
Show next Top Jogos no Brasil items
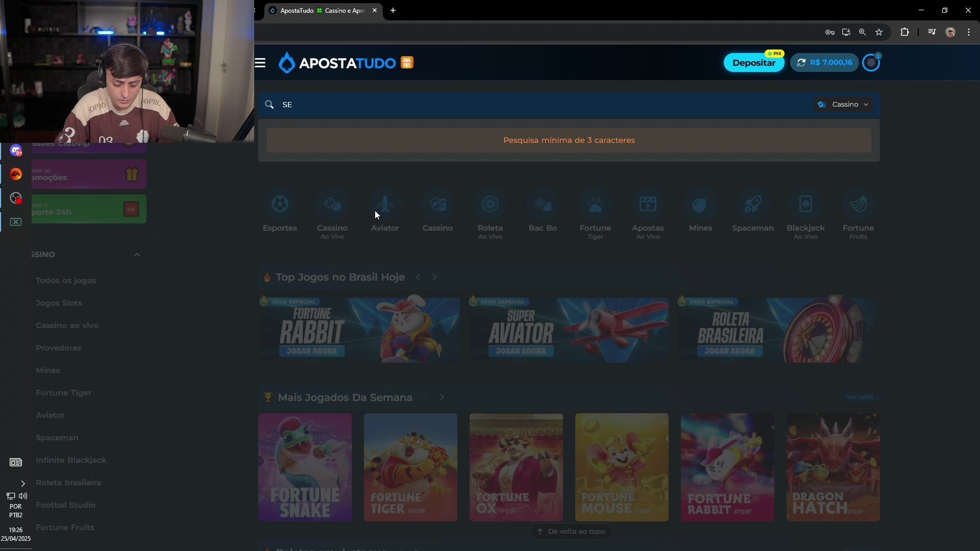click(434, 278)
